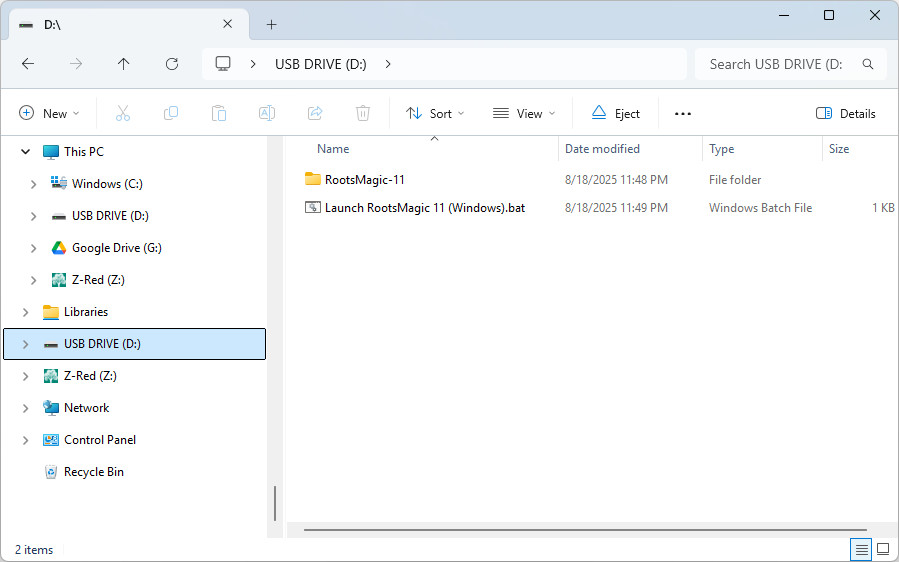Select This PC in navigation pane
The image size is (899, 562).
point(84,151)
